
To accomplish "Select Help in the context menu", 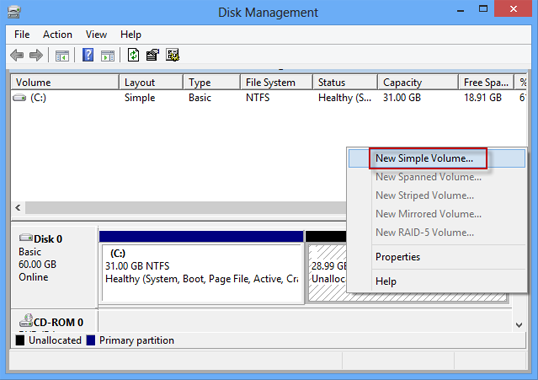I will pos(436,281).
